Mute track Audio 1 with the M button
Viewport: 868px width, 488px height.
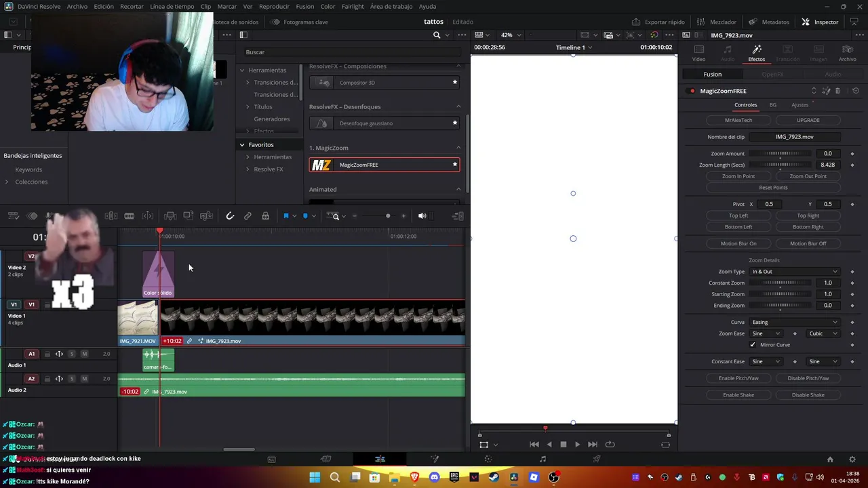point(84,354)
